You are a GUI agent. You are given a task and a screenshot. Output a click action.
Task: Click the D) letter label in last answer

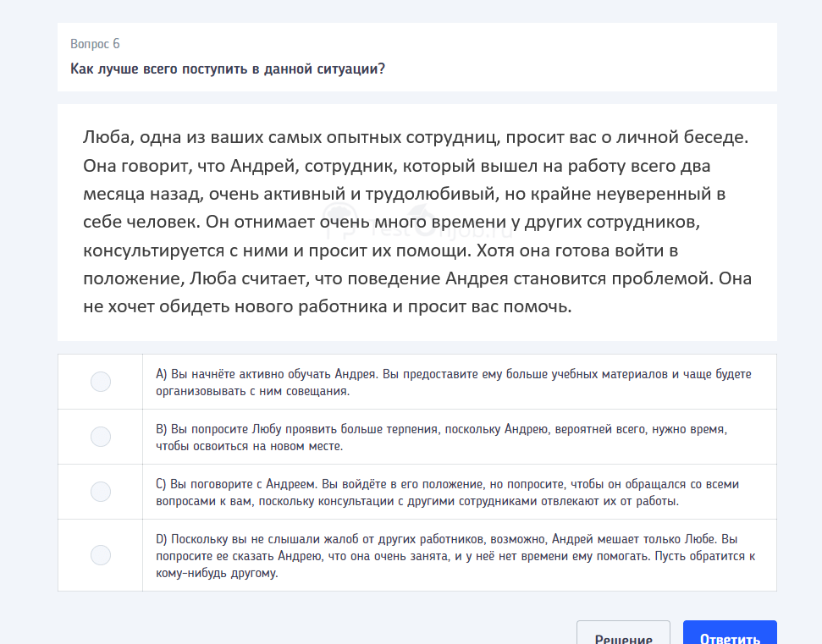point(160,538)
